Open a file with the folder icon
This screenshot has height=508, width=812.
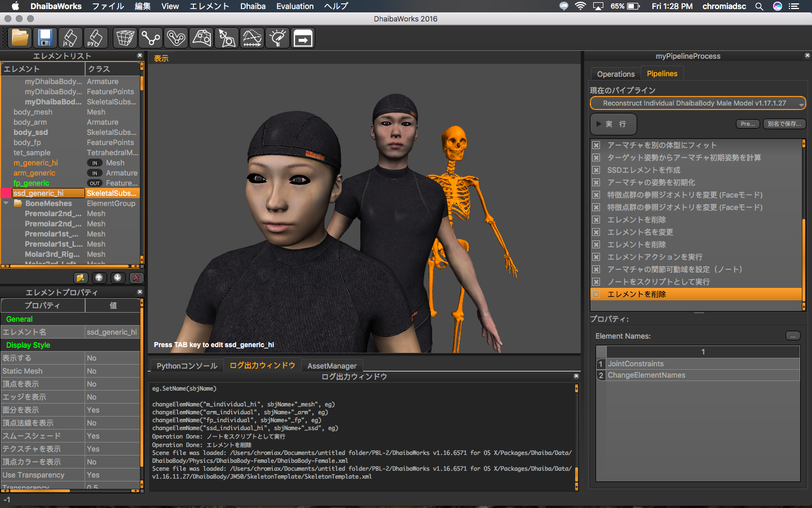coord(20,38)
